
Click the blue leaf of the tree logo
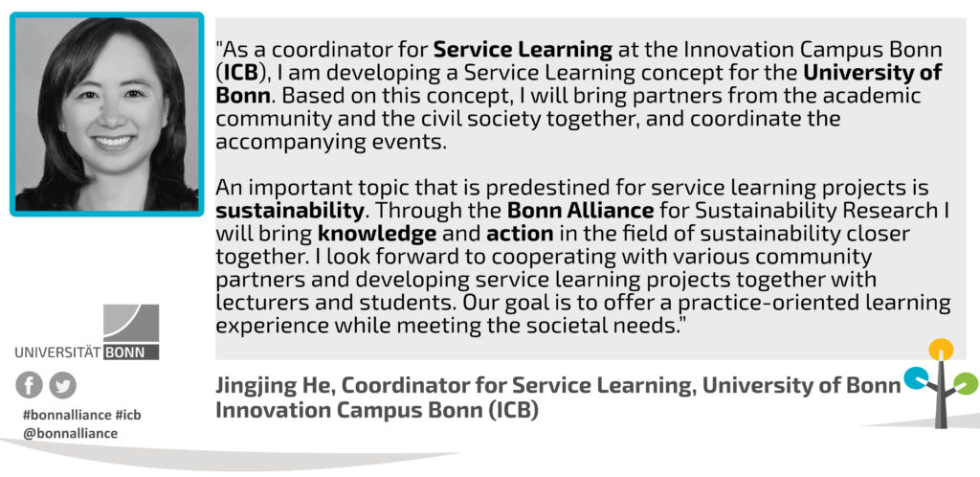916,378
